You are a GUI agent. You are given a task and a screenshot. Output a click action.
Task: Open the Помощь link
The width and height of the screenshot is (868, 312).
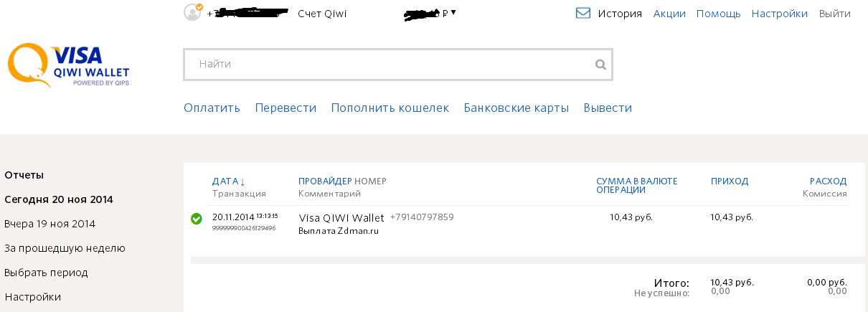[718, 14]
